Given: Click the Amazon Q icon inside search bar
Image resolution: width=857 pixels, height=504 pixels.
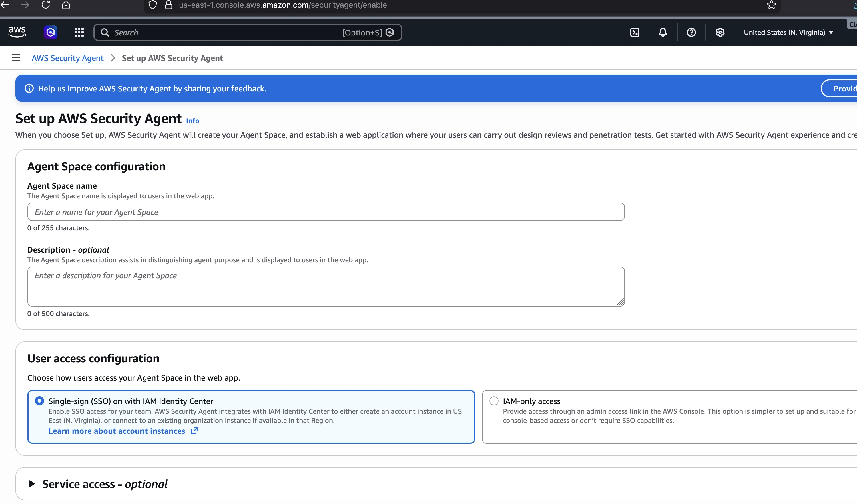Looking at the screenshot, I should coord(390,32).
